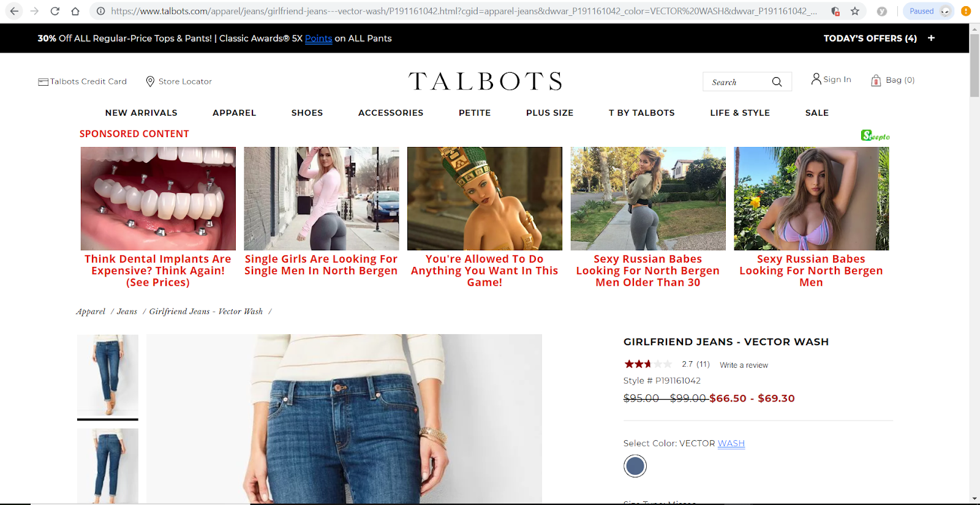Screen dimensions: 980x505
Task: Click the Points link in promo banner
Action: coord(318,39)
